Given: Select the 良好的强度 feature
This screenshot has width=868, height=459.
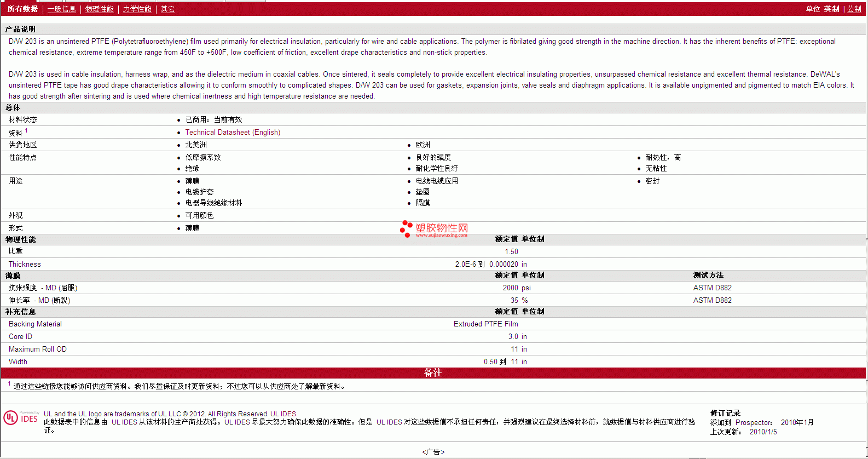Looking at the screenshot, I should tap(433, 158).
